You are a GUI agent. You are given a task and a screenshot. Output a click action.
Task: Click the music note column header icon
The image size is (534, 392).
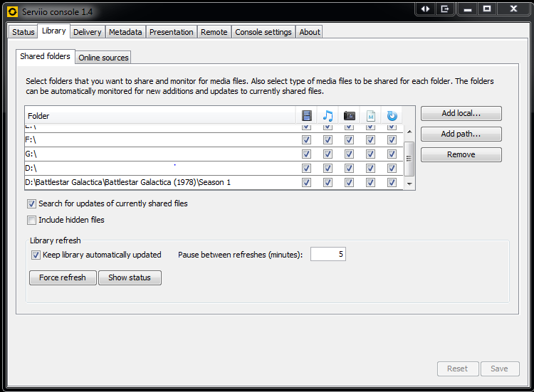[x=328, y=116]
